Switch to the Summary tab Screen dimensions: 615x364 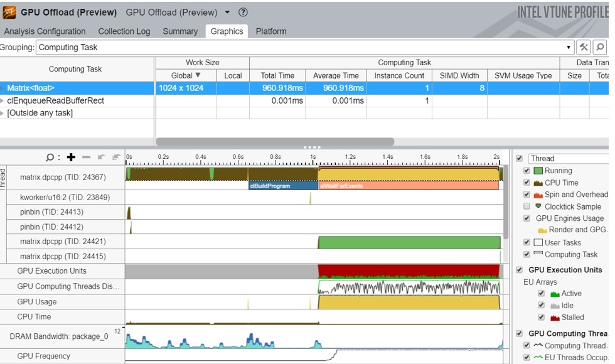(180, 31)
